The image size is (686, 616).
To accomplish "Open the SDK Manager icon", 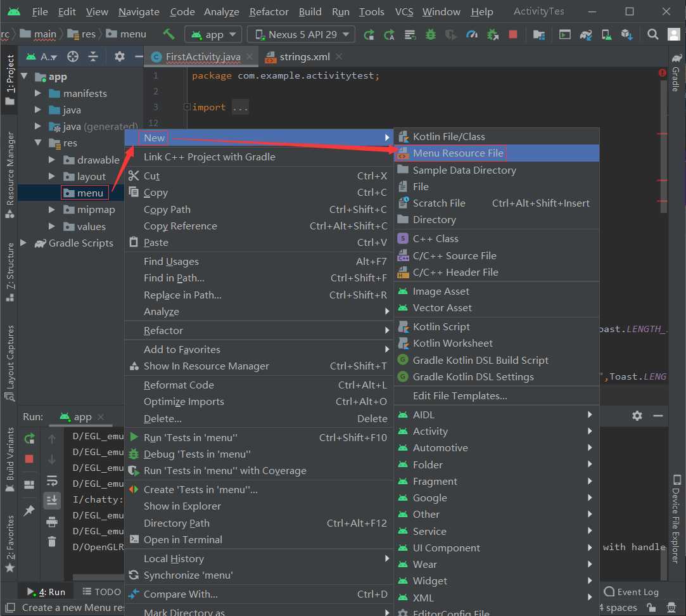I will tap(627, 34).
